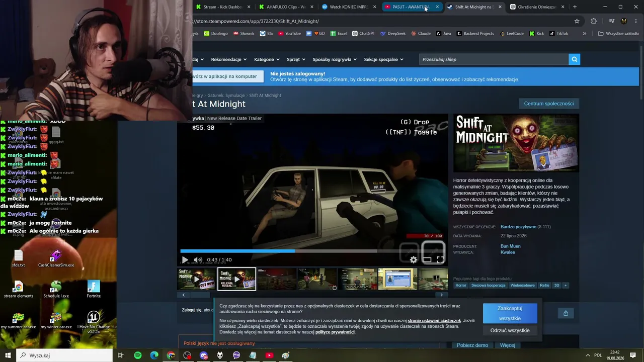The width and height of the screenshot is (644, 362).
Task: Open the red YouTube app on taskbar
Action: pyautogui.click(x=269, y=355)
